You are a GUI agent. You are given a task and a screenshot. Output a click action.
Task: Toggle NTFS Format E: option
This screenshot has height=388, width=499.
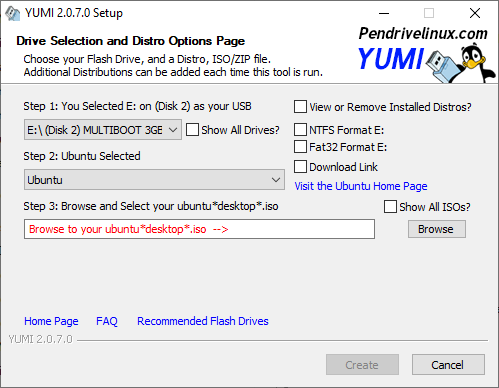[300, 130]
